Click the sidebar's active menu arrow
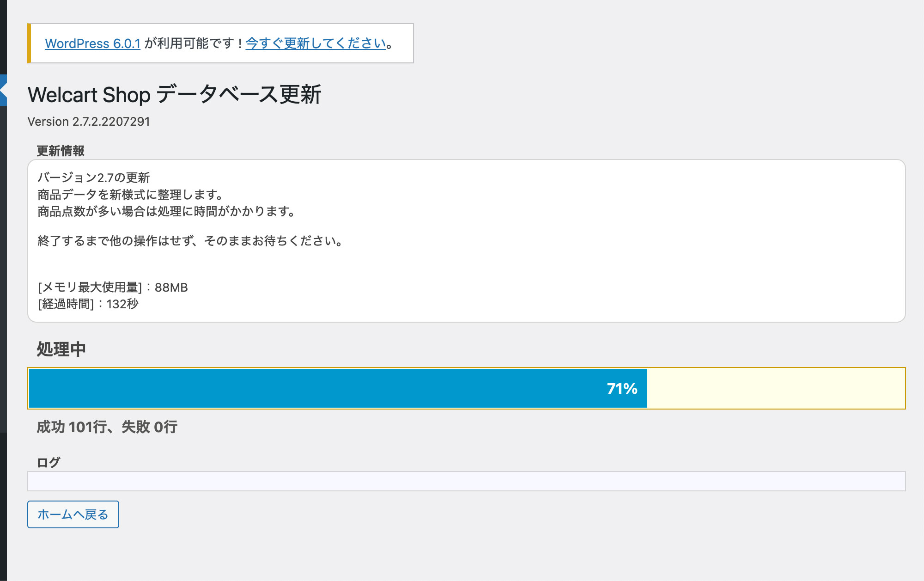Viewport: 924px width, 581px height. point(3,90)
